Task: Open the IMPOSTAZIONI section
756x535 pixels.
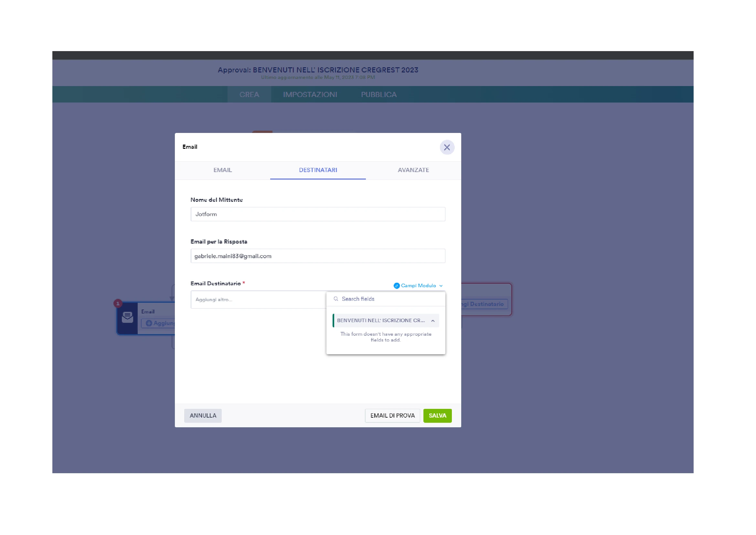Action: click(310, 94)
